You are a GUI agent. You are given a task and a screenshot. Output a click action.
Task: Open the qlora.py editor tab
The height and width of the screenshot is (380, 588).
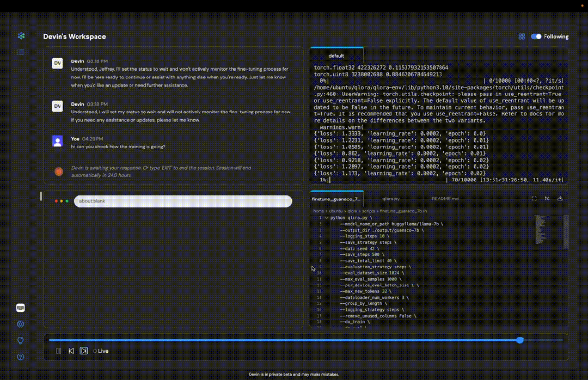point(391,199)
